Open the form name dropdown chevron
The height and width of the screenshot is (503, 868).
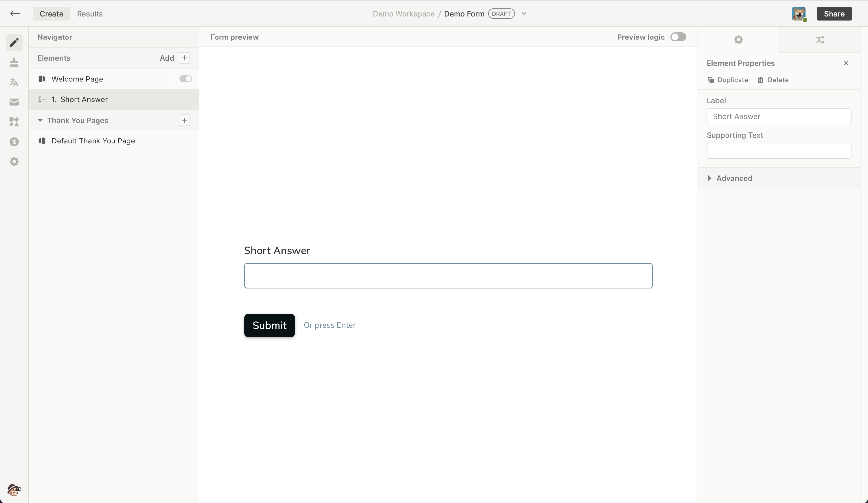point(524,14)
